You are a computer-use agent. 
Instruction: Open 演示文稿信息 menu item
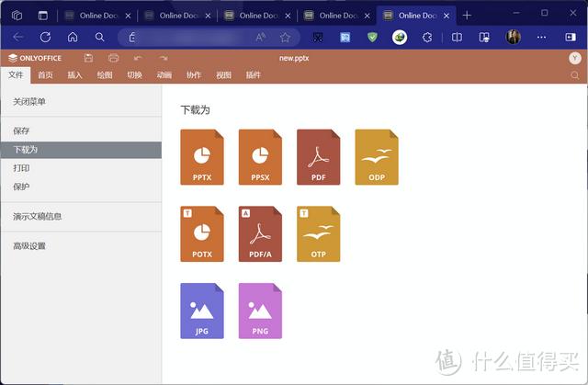tap(82, 216)
